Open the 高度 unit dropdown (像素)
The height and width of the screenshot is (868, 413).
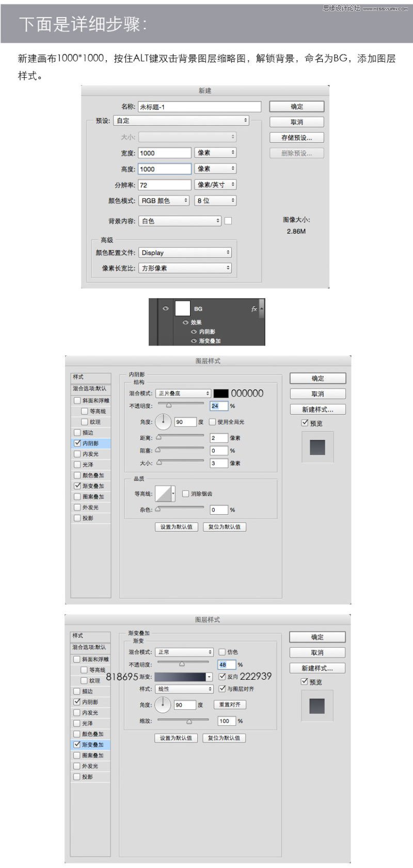pyautogui.click(x=215, y=169)
